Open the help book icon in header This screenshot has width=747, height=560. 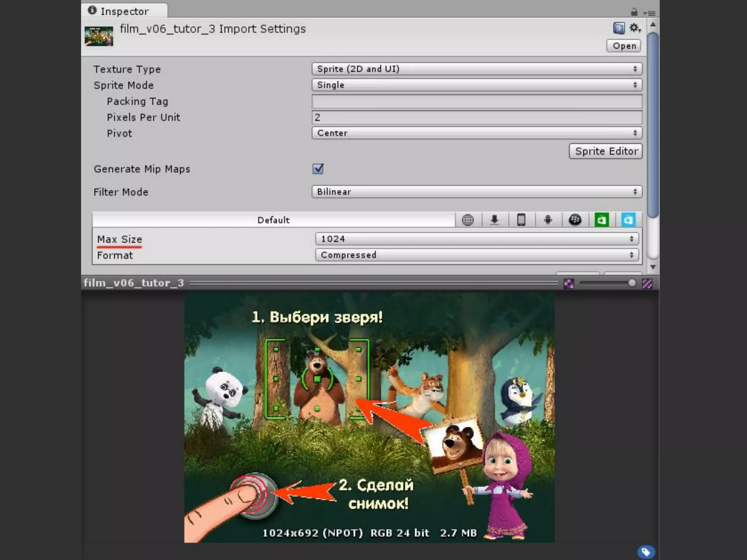(619, 28)
